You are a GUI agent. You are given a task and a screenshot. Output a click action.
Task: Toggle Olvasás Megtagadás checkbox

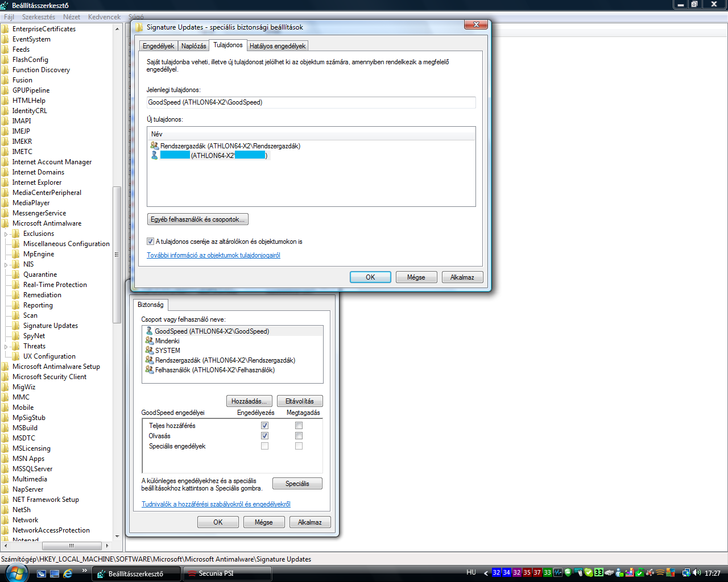pos(299,436)
